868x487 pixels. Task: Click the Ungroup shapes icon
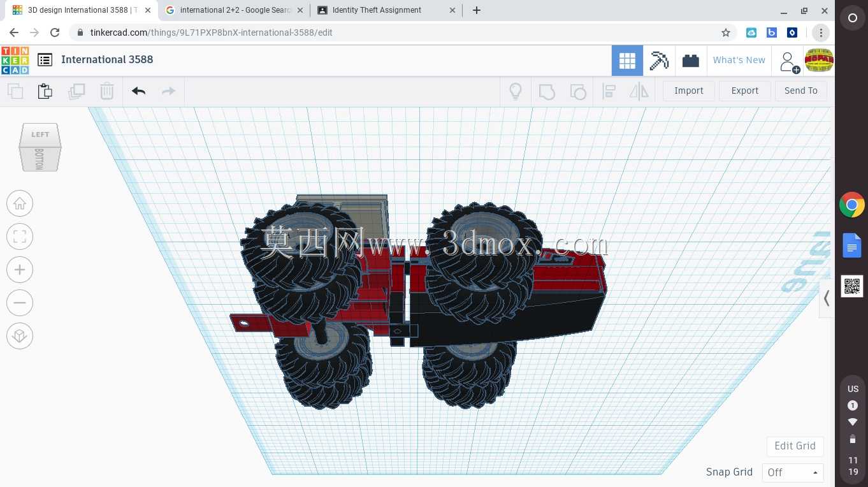[577, 92]
